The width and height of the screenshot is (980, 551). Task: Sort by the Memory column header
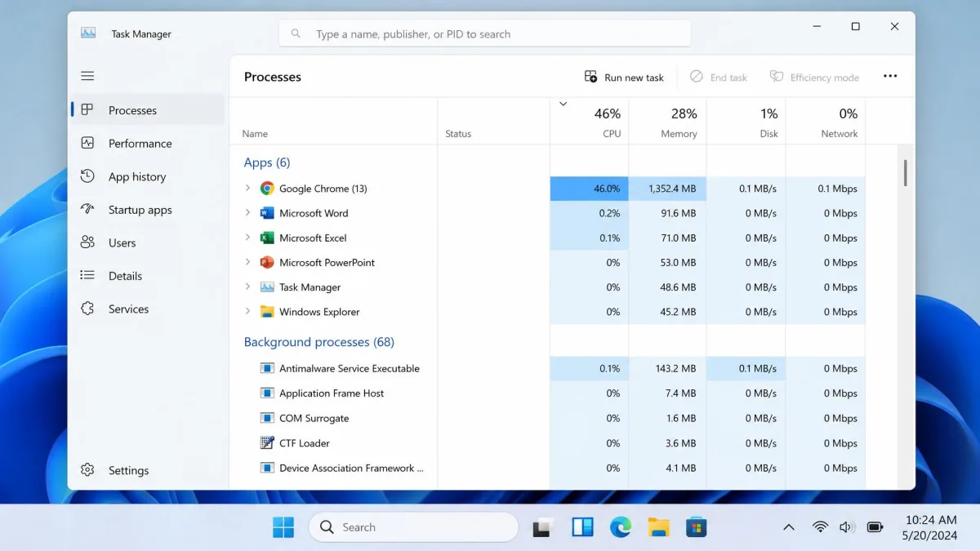click(667, 122)
